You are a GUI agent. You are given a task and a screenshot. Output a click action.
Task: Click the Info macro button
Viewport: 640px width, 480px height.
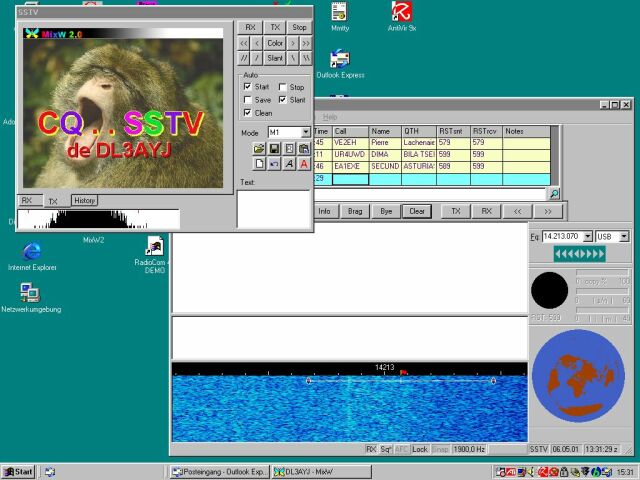coord(324,211)
